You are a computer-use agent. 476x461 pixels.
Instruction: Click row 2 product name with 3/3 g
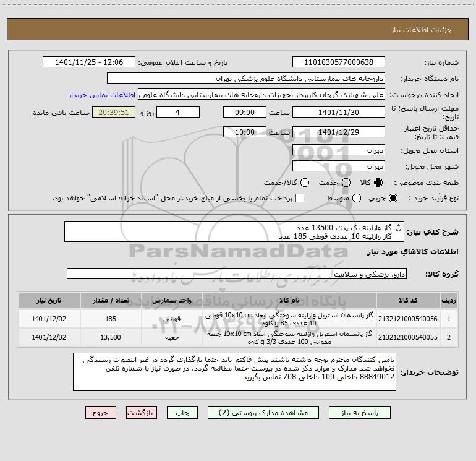289,338
